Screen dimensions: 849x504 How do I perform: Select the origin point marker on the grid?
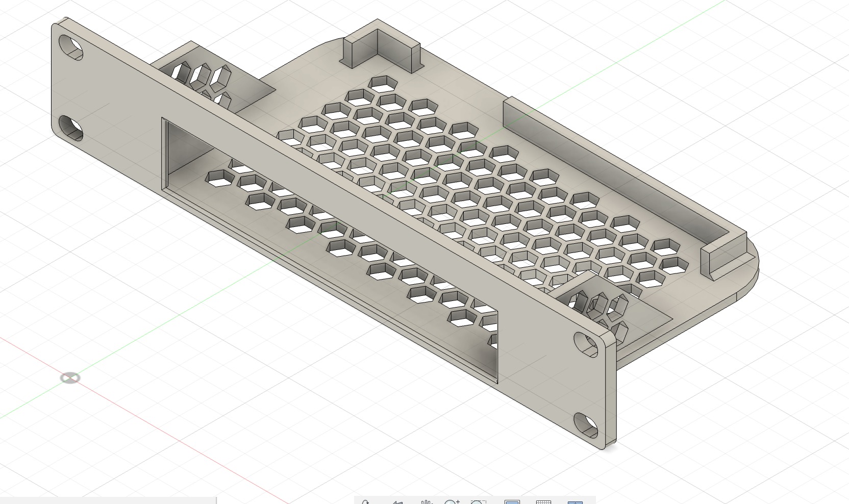click(70, 378)
